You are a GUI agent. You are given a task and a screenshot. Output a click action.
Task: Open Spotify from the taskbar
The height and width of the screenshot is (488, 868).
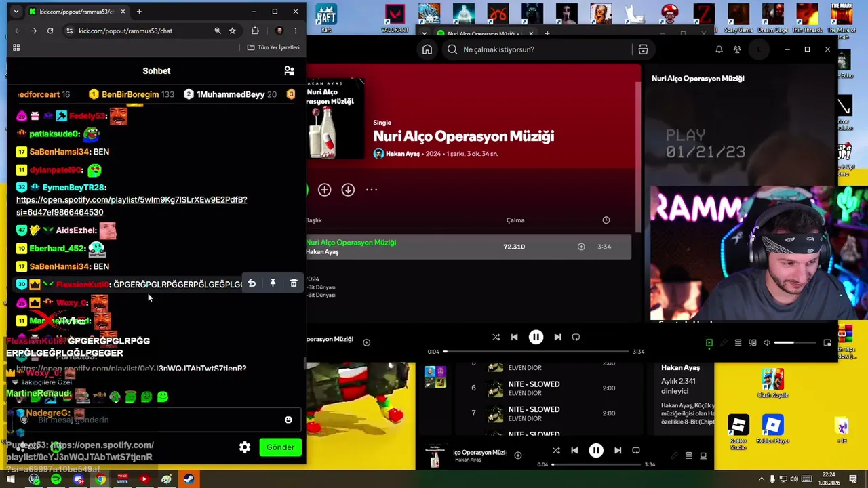pyautogui.click(x=56, y=479)
